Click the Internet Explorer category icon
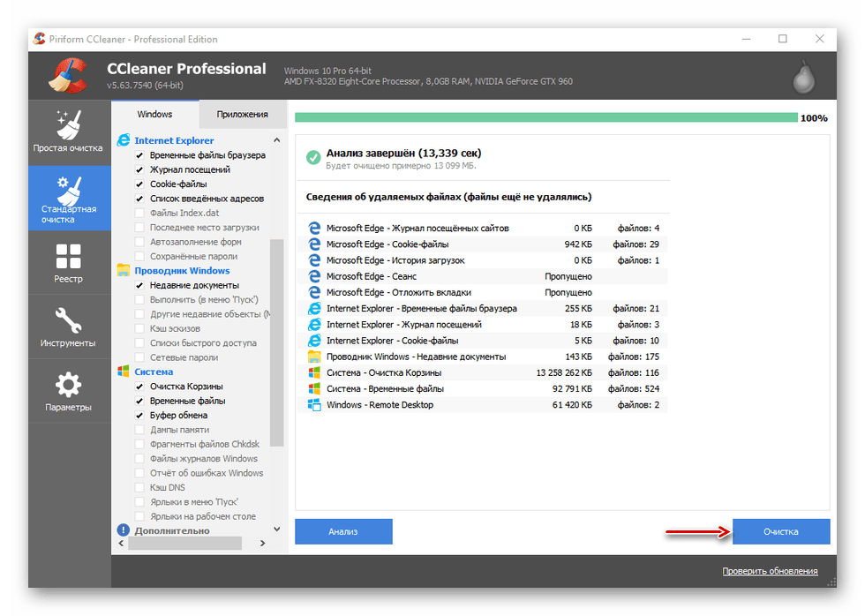 (x=124, y=140)
